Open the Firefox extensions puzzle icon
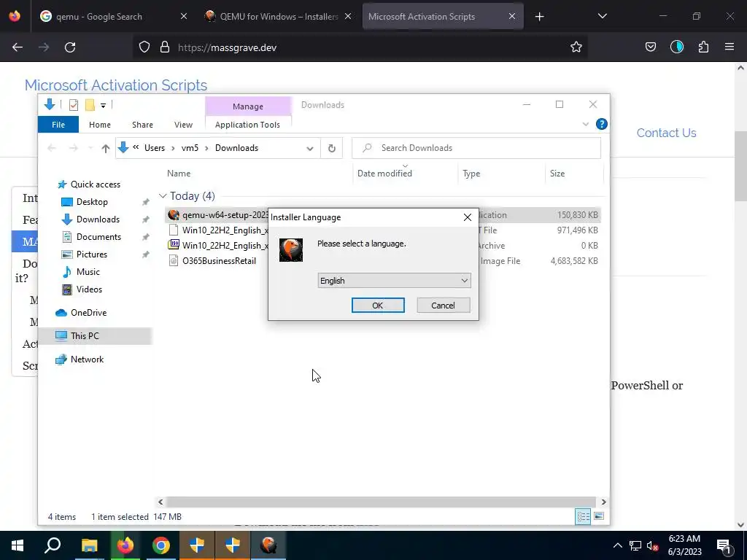Image resolution: width=747 pixels, height=560 pixels. click(x=703, y=47)
